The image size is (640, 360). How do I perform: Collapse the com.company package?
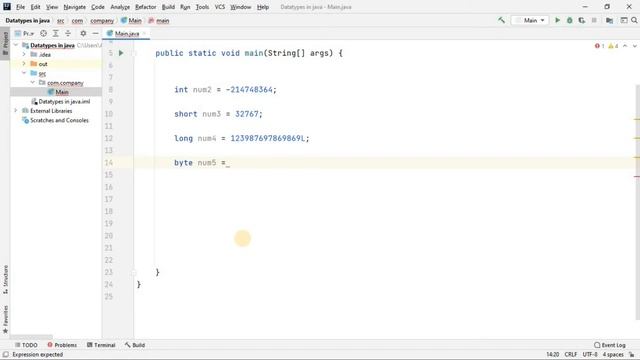pos(33,82)
